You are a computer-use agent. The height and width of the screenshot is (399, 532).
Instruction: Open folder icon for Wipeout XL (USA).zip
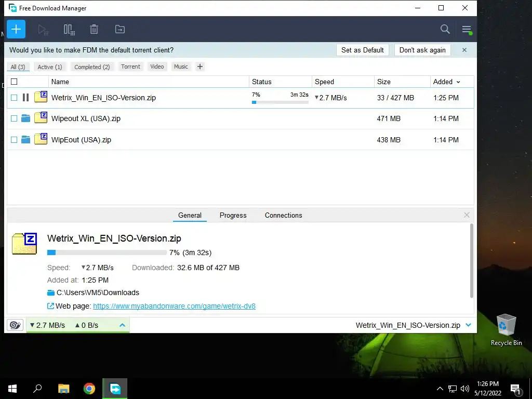point(25,118)
